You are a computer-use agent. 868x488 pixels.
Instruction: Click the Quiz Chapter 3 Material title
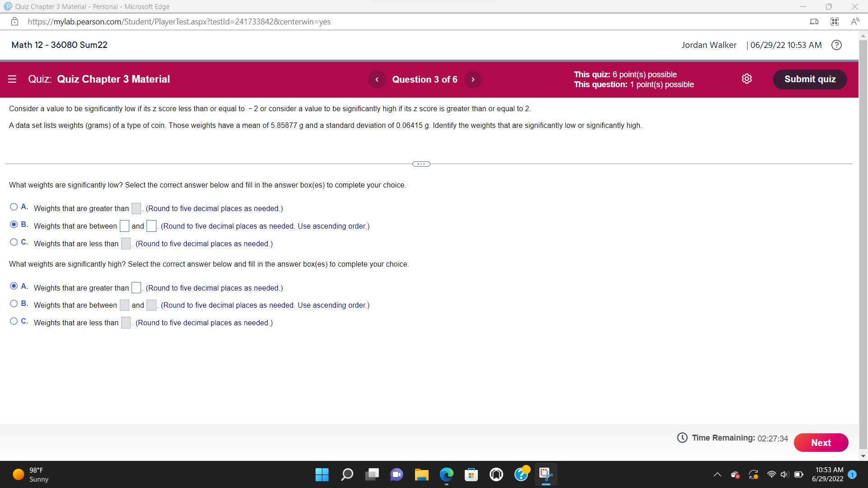click(x=113, y=79)
